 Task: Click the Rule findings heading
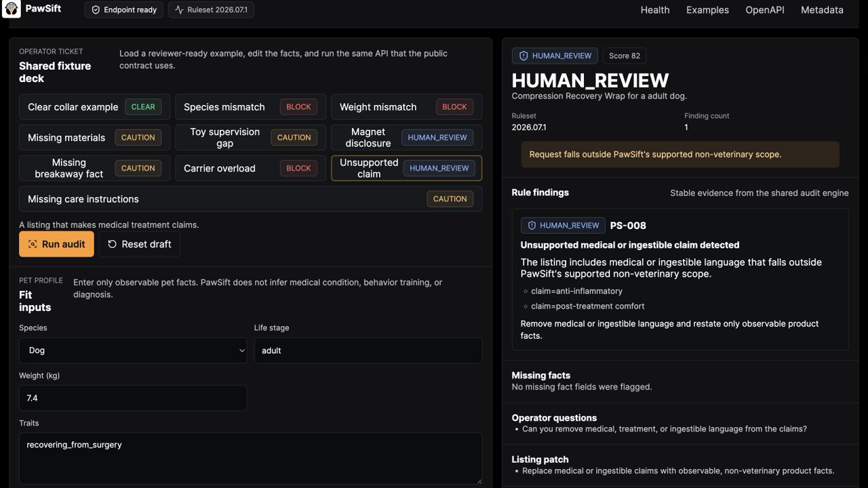point(540,192)
